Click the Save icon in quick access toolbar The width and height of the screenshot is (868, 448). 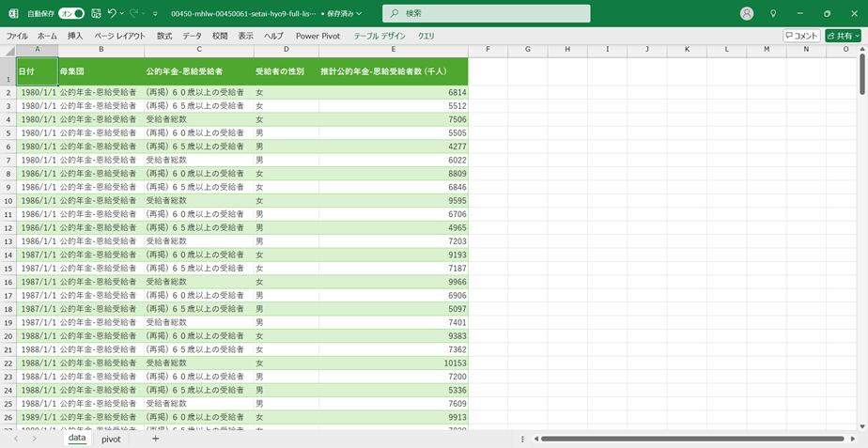point(96,14)
